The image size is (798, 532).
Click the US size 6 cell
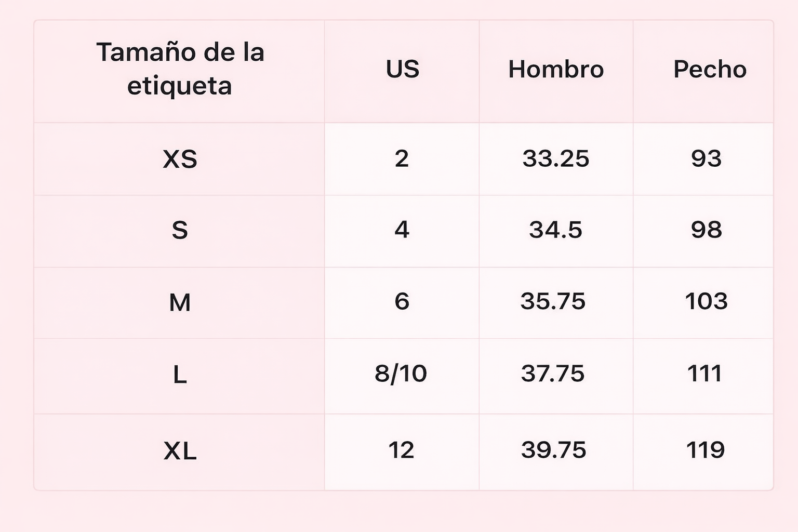402,301
